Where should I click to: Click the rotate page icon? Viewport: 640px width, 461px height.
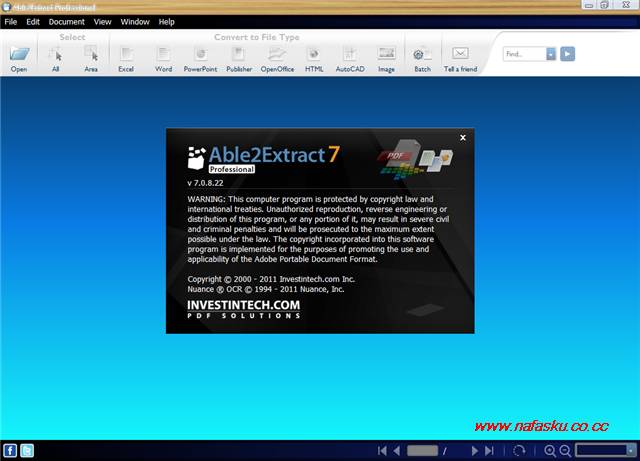(519, 450)
